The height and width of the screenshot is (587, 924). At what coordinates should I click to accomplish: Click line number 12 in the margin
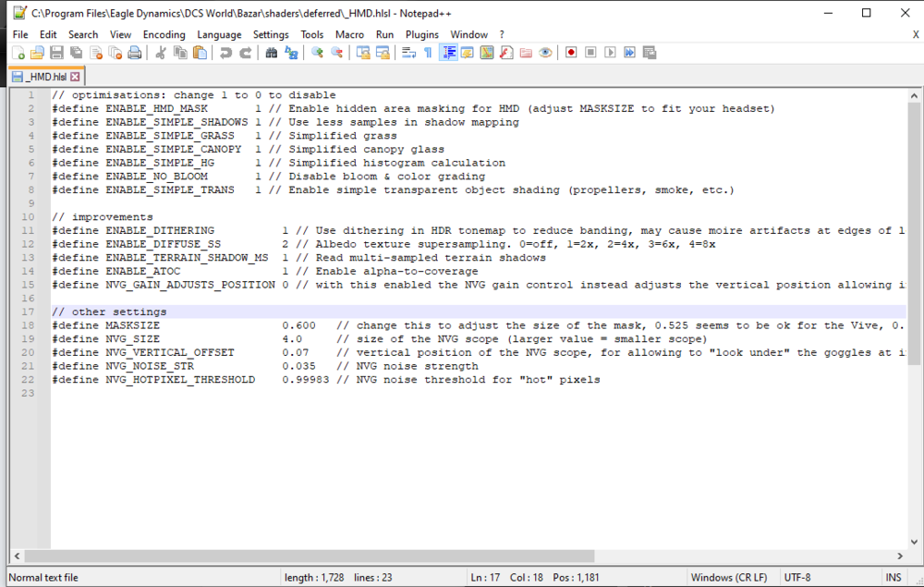[x=29, y=244]
